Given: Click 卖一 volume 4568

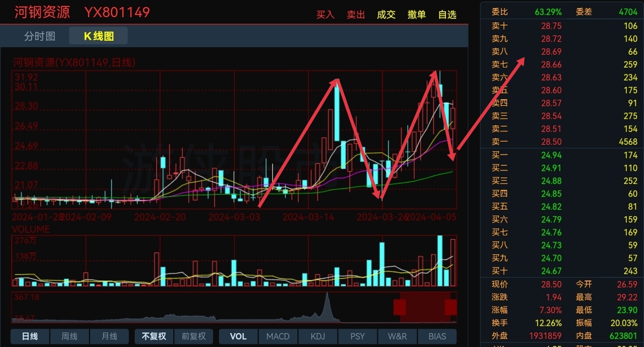Looking at the screenshot, I should pos(627,142).
